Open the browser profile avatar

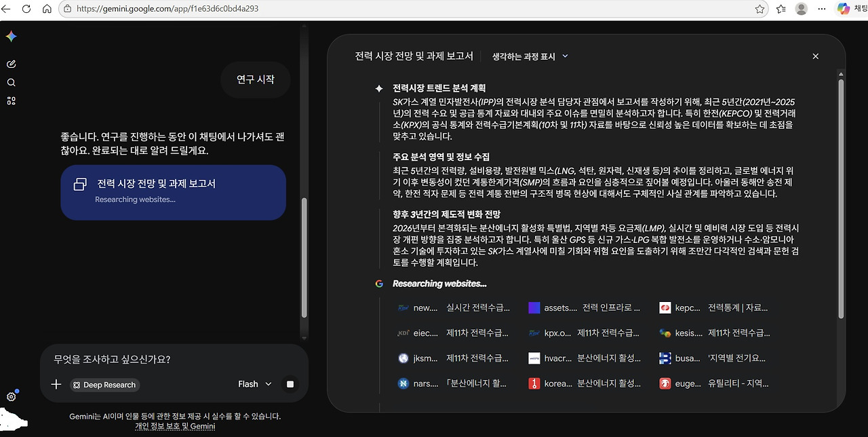(x=802, y=9)
